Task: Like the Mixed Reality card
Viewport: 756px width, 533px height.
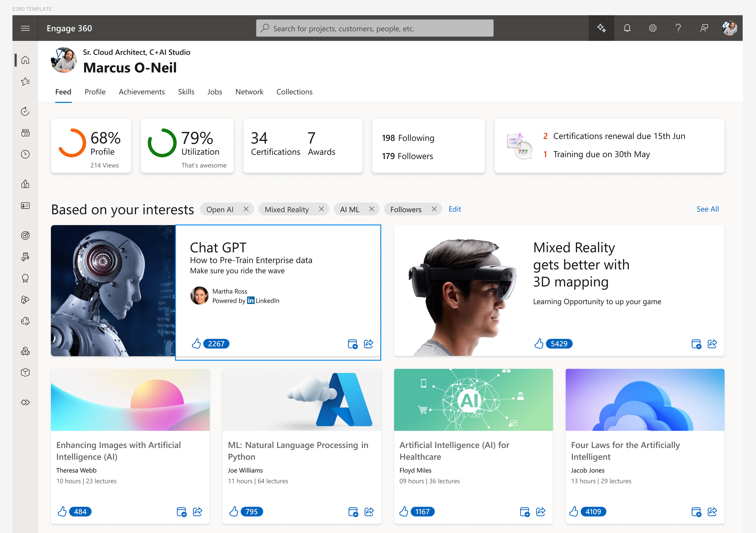Action: [x=539, y=344]
